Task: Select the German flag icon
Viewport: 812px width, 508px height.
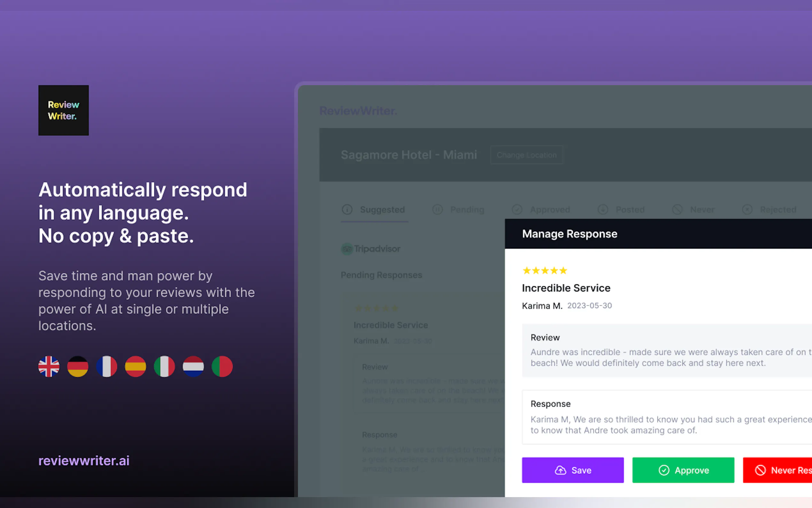Action: [x=78, y=366]
